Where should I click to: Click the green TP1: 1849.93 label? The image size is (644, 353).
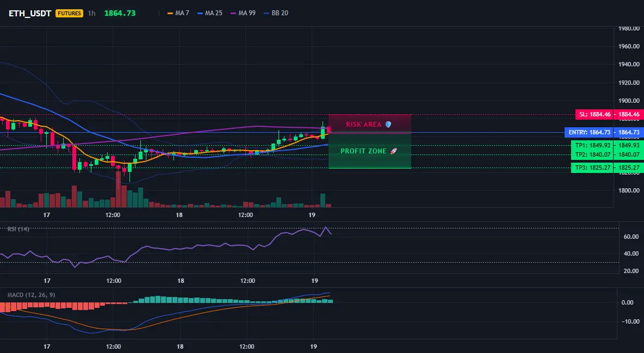tap(592, 145)
